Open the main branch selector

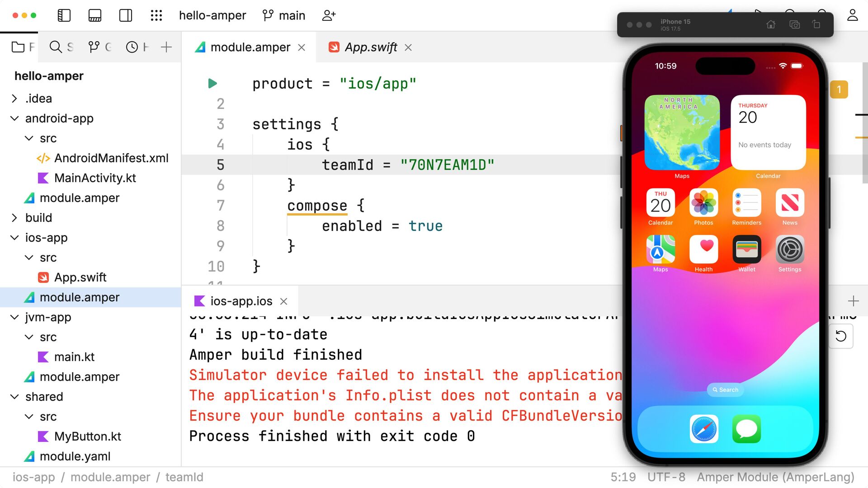(x=284, y=15)
